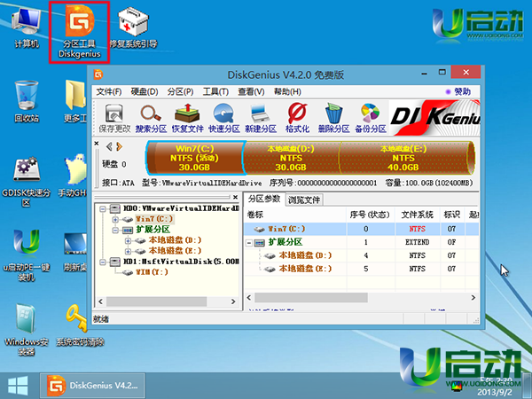Start the 快速分区 quick partition tool
Screen dimensions: 532x399
[x=224, y=119]
